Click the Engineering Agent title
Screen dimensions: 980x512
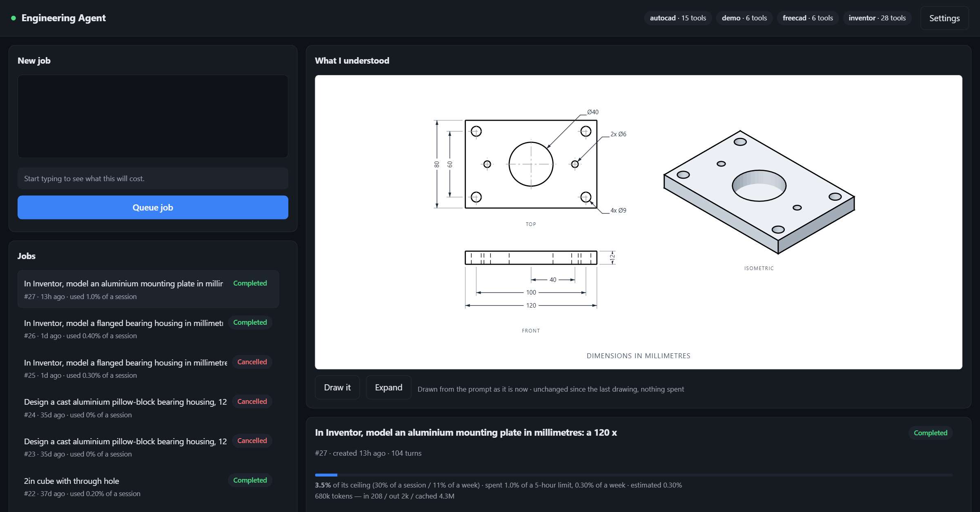pos(64,18)
